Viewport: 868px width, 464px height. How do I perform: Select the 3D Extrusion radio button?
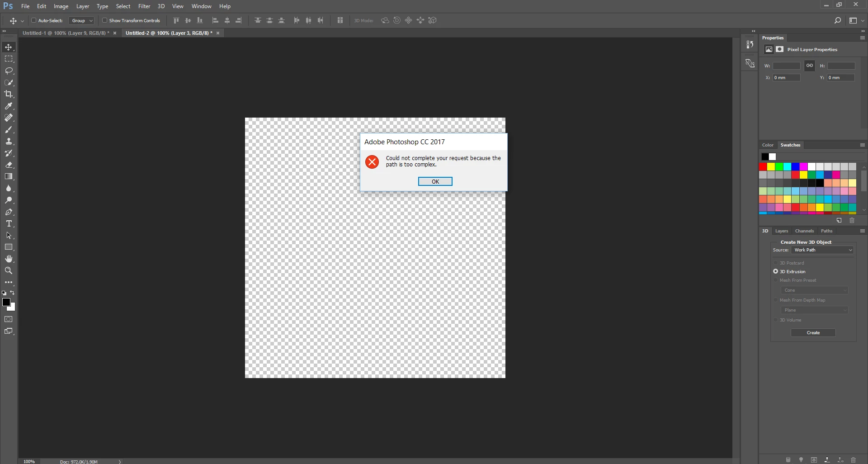point(776,271)
